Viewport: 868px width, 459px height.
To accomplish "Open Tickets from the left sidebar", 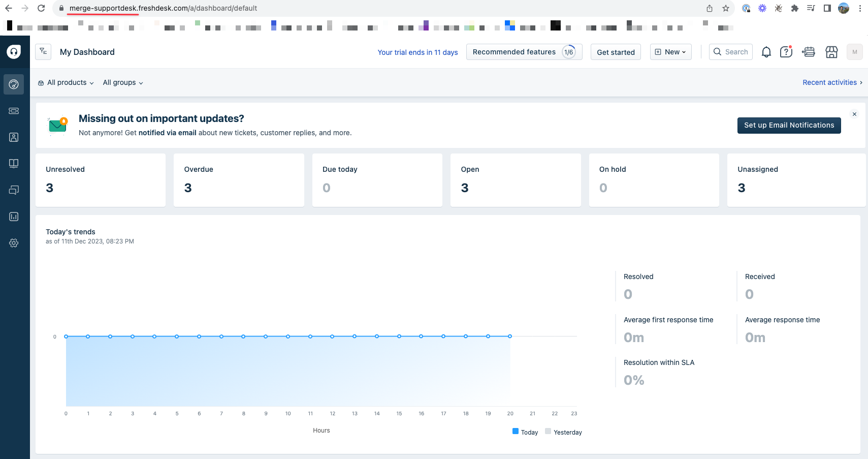I will (14, 111).
